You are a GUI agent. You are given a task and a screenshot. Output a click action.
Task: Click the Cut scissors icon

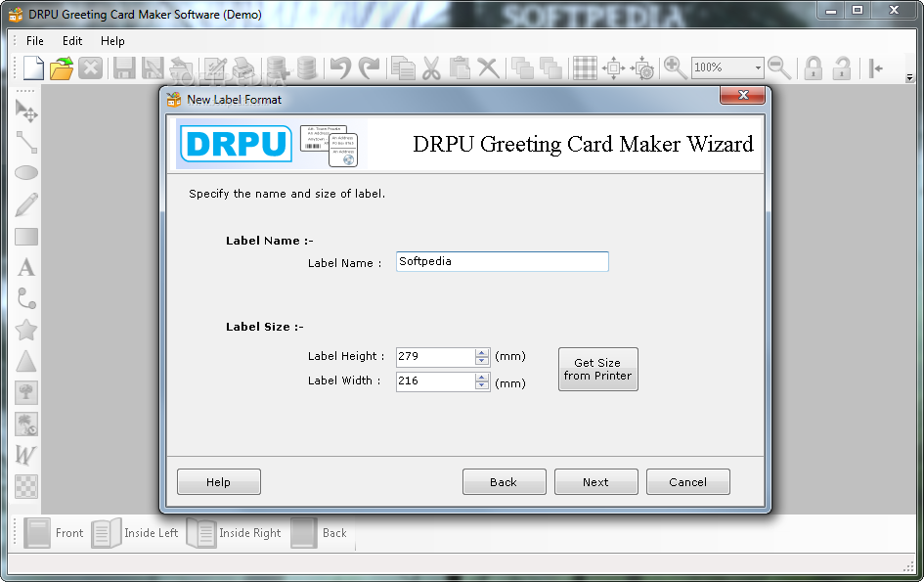pos(431,67)
